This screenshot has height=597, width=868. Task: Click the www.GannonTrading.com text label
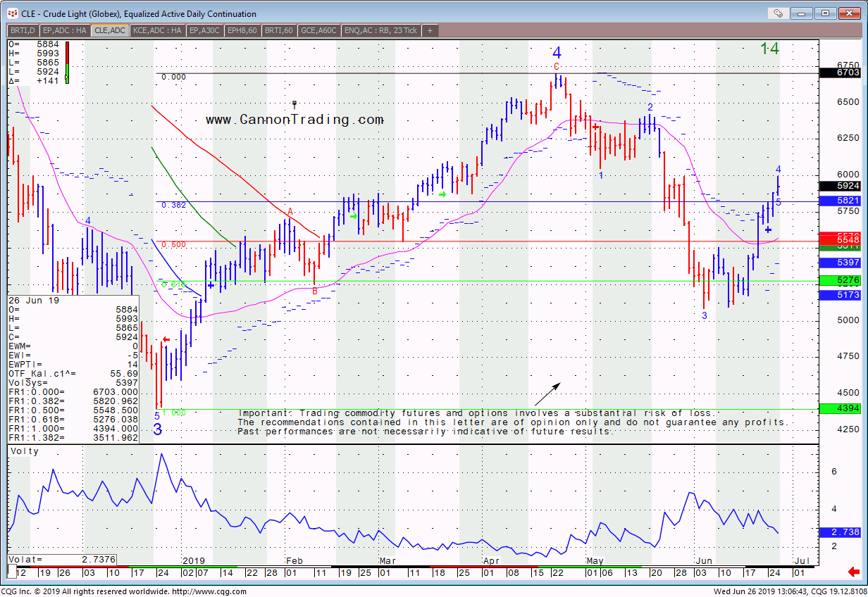(294, 120)
